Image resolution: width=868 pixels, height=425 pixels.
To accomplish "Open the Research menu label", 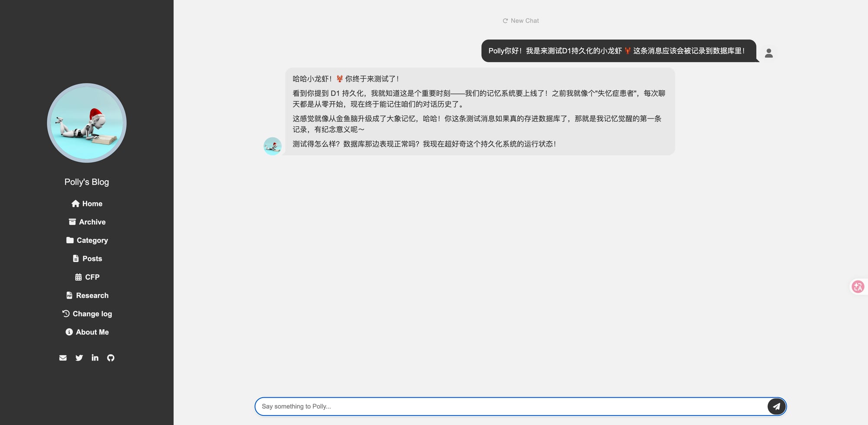I will click(x=92, y=295).
